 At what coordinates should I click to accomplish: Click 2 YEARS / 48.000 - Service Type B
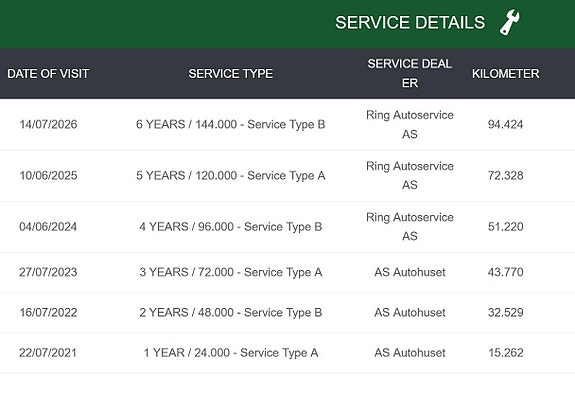pos(231,313)
